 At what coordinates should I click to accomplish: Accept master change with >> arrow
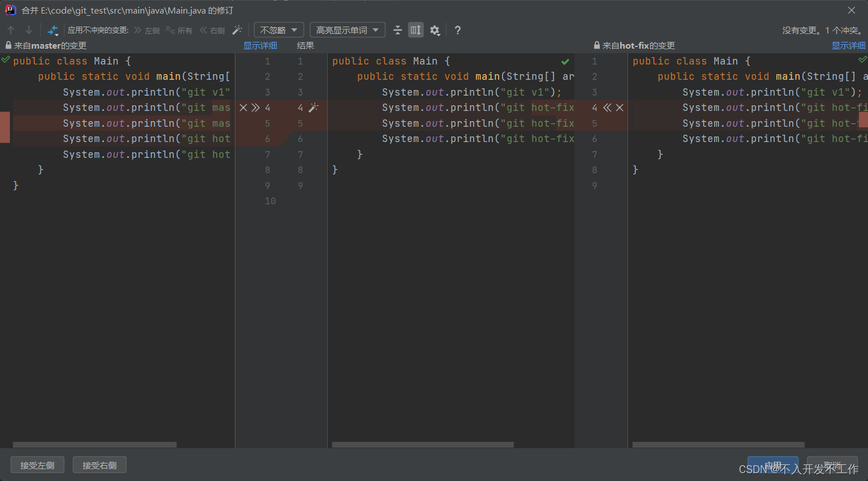(x=256, y=108)
